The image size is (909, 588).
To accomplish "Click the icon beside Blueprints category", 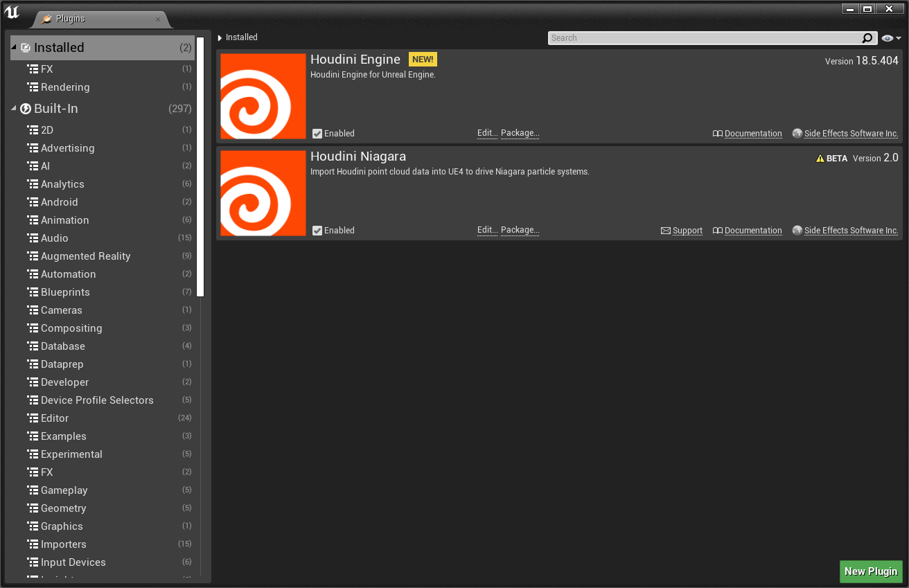I will (x=33, y=292).
